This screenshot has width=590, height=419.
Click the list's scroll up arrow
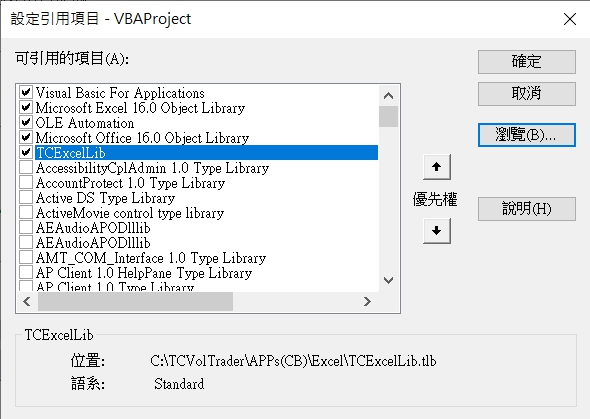coord(388,96)
